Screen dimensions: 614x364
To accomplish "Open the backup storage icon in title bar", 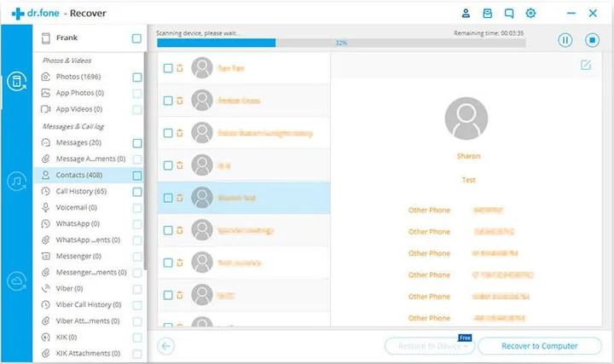I will [488, 14].
